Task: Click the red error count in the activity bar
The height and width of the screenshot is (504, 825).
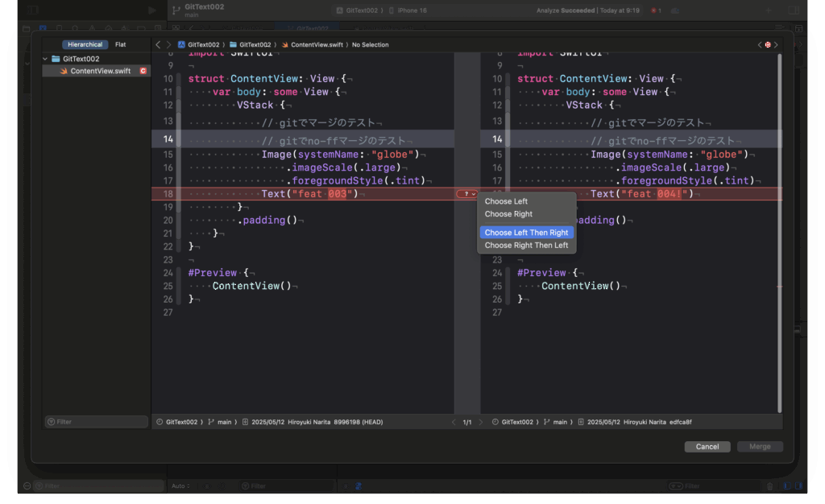Action: pos(656,10)
